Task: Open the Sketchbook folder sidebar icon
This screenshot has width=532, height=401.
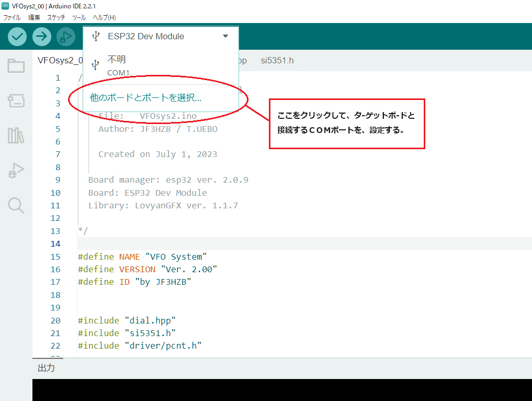Action: tap(16, 66)
